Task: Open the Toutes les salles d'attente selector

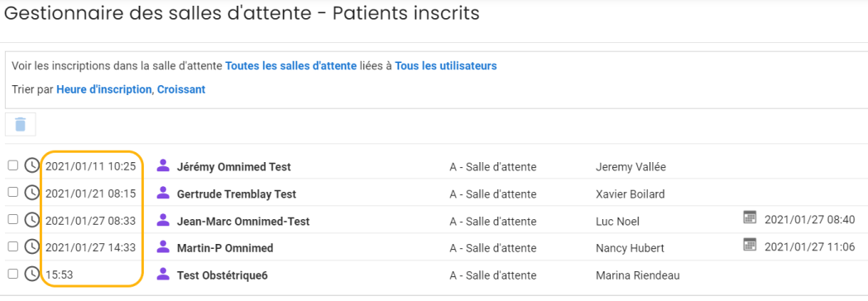Action: click(290, 66)
